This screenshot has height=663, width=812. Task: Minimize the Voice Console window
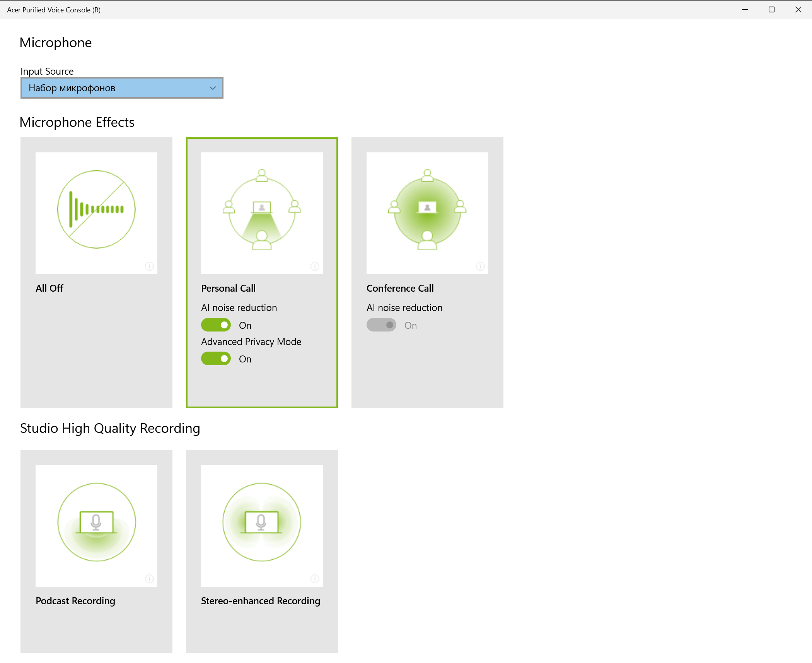(745, 10)
